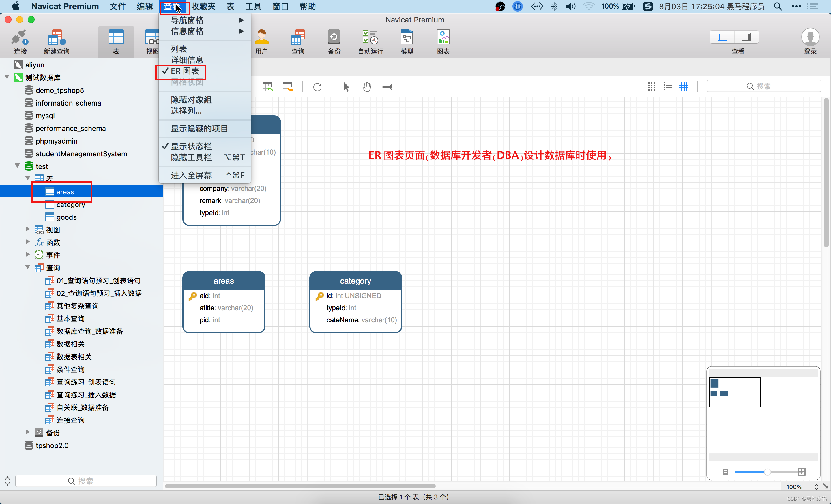The width and height of the screenshot is (831, 504).
Task: Click the ER diagram search field
Action: (763, 86)
